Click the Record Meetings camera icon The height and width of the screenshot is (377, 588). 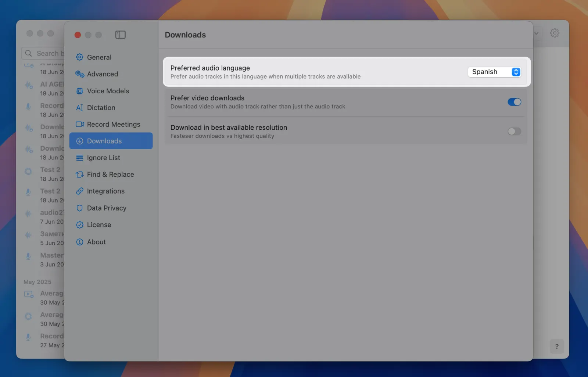(79, 124)
